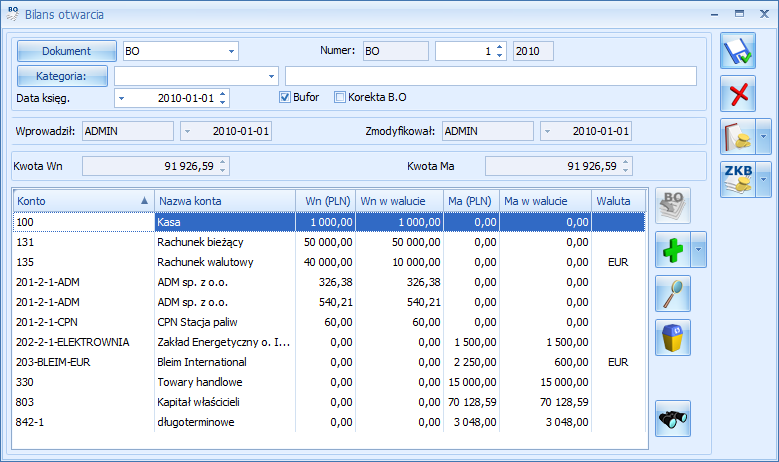This screenshot has height=462, width=779.
Task: Expand the Kategoria combo box
Action: (x=271, y=77)
